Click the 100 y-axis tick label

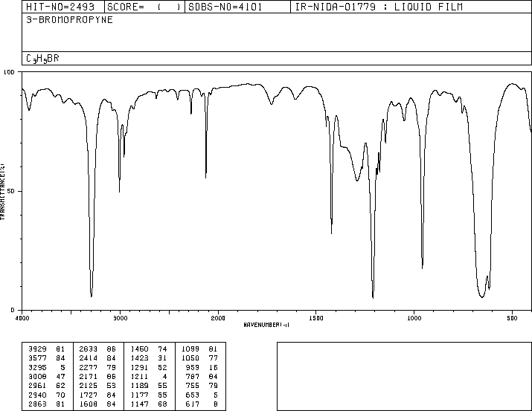(9, 72)
